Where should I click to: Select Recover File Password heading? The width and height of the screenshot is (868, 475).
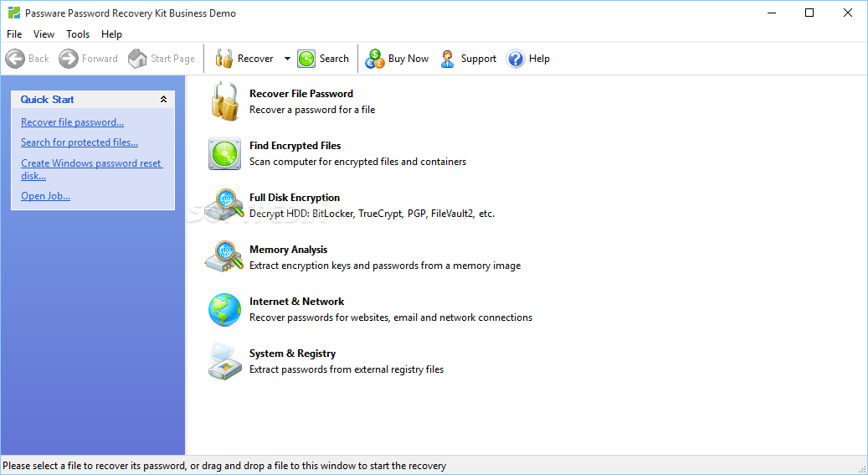pos(301,94)
